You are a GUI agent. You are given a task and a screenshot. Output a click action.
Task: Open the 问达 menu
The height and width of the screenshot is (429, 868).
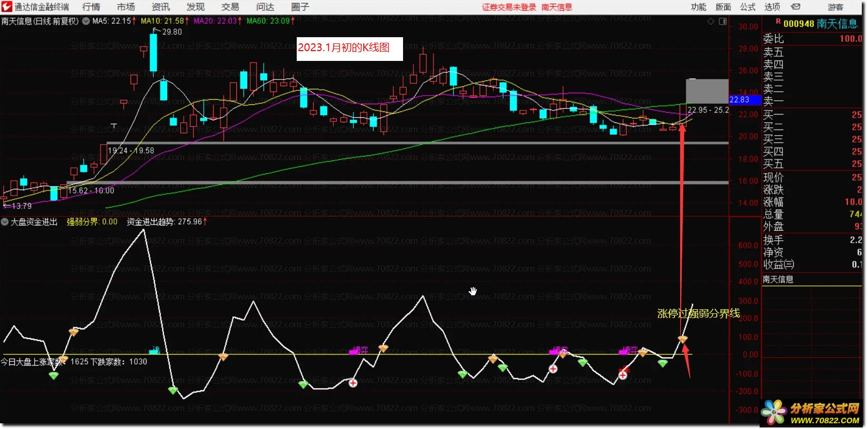[265, 7]
